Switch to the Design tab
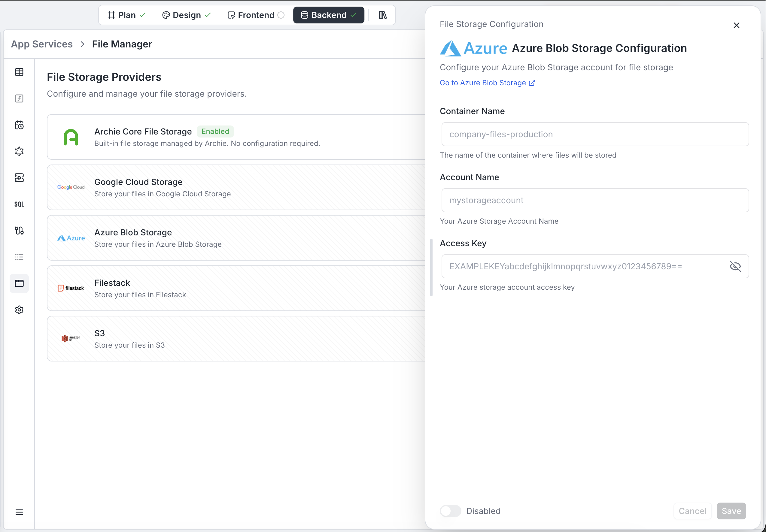This screenshot has width=766, height=532. click(x=187, y=15)
